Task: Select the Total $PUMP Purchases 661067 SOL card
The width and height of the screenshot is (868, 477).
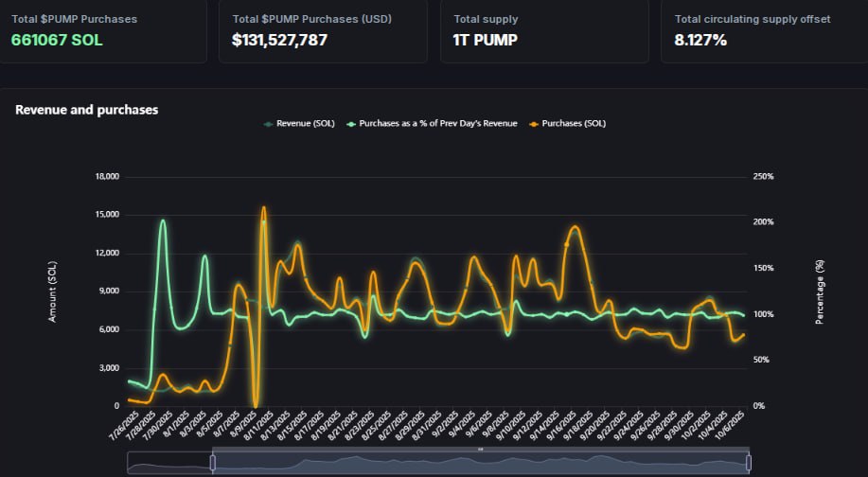Action: tap(102, 30)
